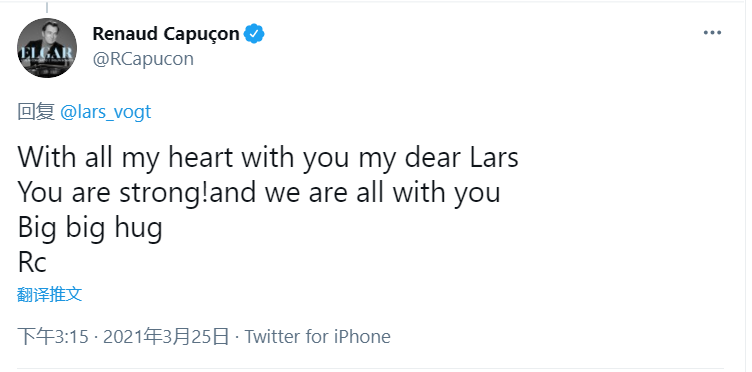Click the "Rc" signature line
752x372 pixels.
pos(32,263)
